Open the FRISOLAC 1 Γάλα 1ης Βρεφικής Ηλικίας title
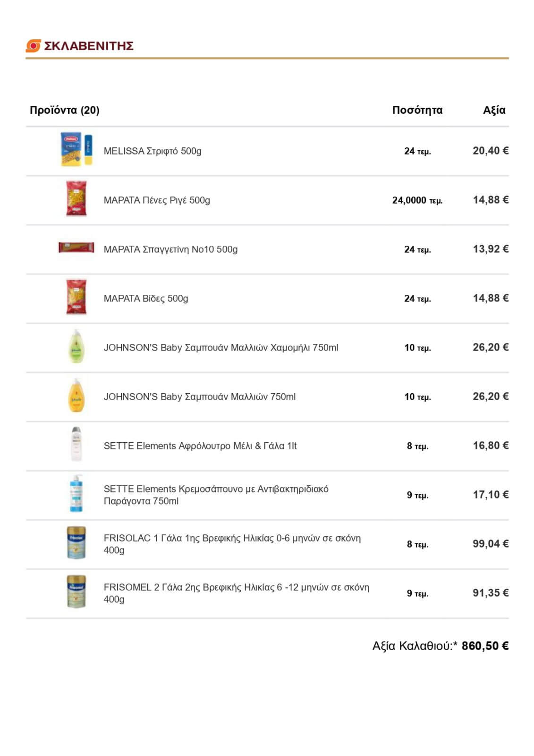534x756 pixels. click(x=232, y=544)
